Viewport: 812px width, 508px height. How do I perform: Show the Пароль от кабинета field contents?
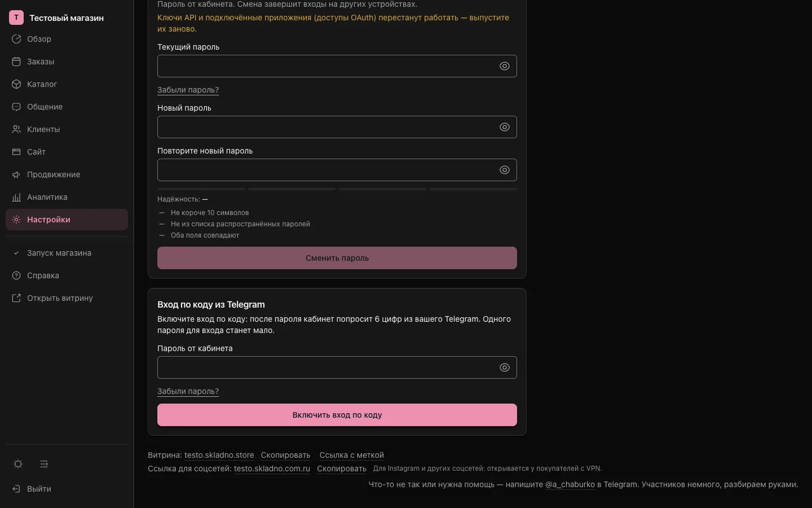click(505, 367)
